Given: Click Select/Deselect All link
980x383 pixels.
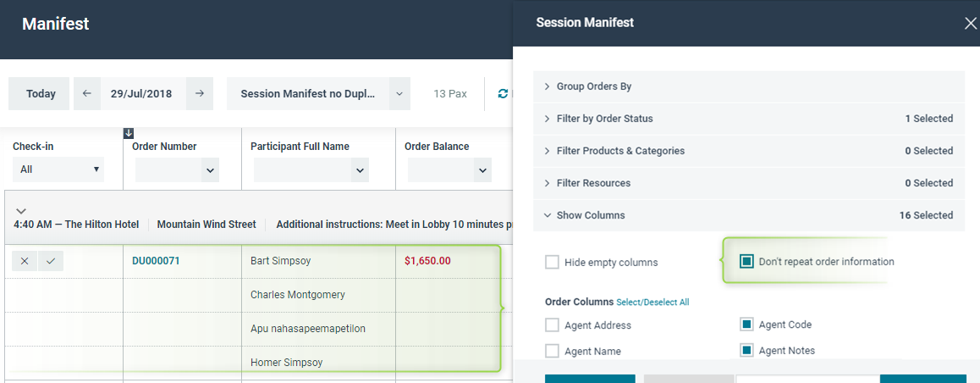Looking at the screenshot, I should click(x=652, y=303).
